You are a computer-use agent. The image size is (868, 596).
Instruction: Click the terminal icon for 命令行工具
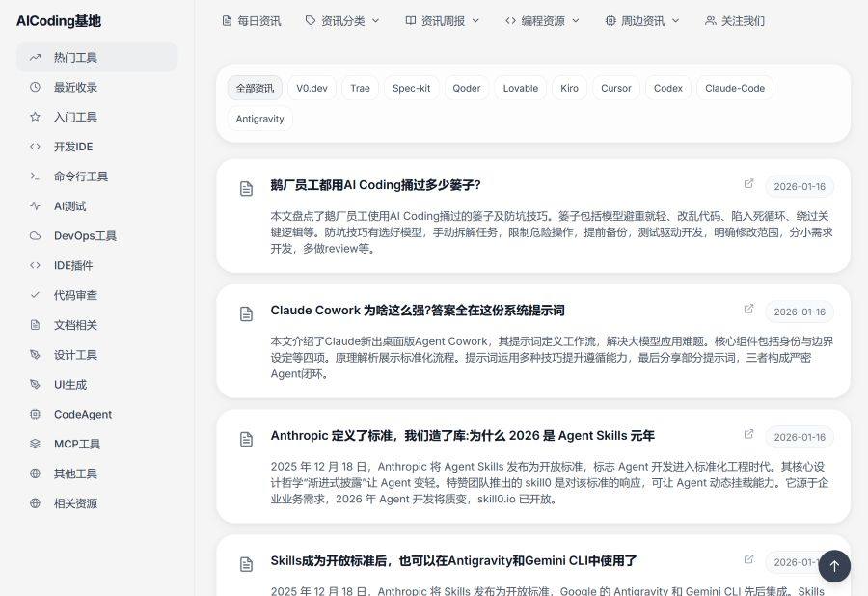[x=36, y=176]
